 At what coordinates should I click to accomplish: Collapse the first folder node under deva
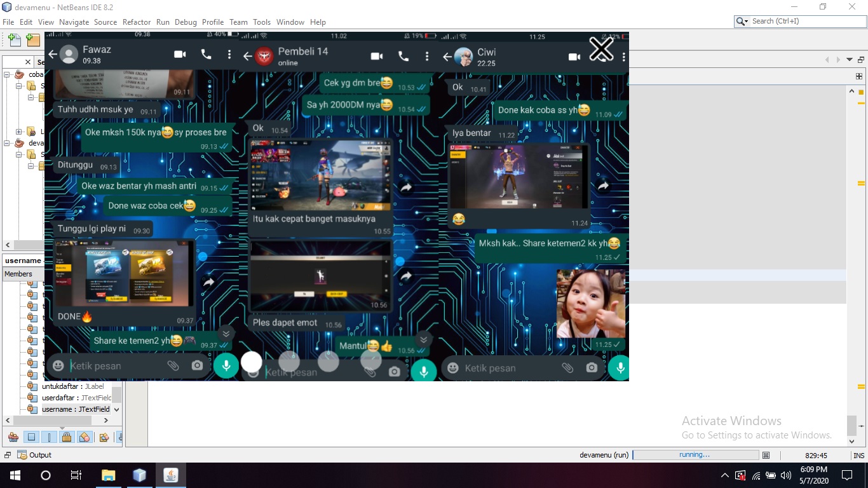(x=19, y=154)
